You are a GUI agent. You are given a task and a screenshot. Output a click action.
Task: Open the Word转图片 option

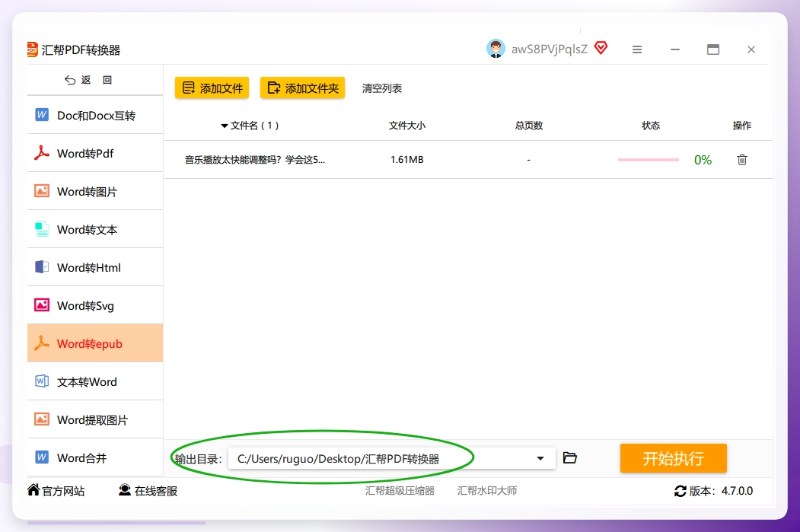95,191
